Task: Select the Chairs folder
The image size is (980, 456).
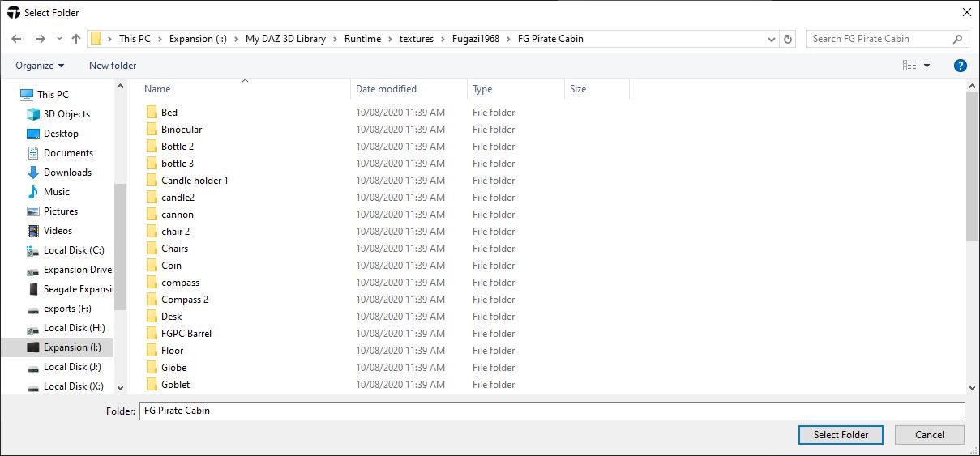Action: tap(174, 249)
